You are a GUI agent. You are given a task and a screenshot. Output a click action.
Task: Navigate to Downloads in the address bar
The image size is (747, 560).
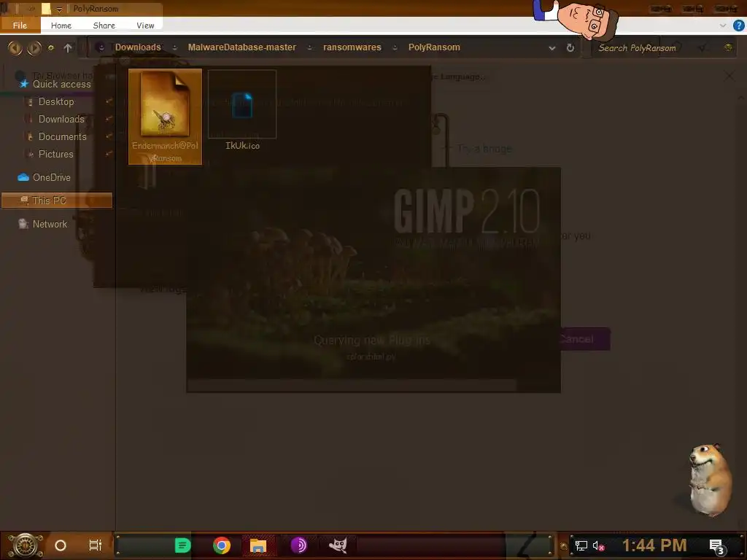[138, 47]
